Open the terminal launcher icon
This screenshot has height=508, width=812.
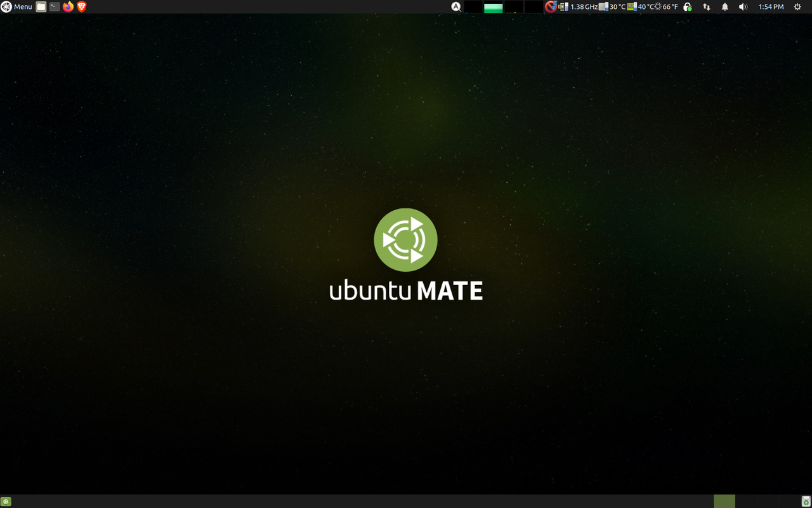pos(55,7)
